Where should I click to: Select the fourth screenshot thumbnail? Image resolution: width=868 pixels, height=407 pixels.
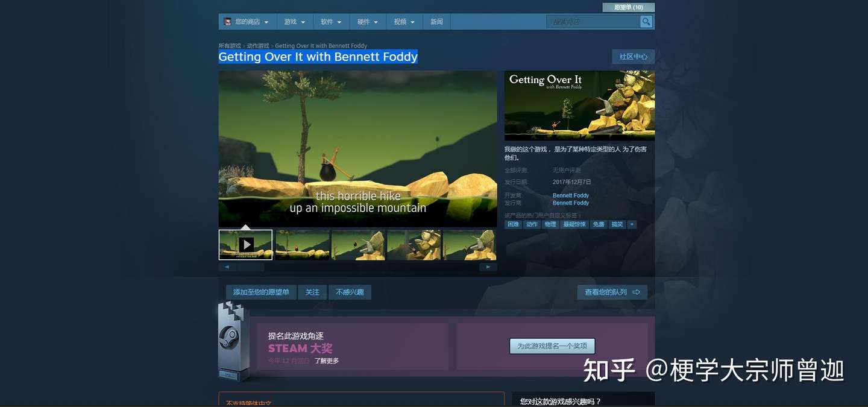pyautogui.click(x=414, y=244)
